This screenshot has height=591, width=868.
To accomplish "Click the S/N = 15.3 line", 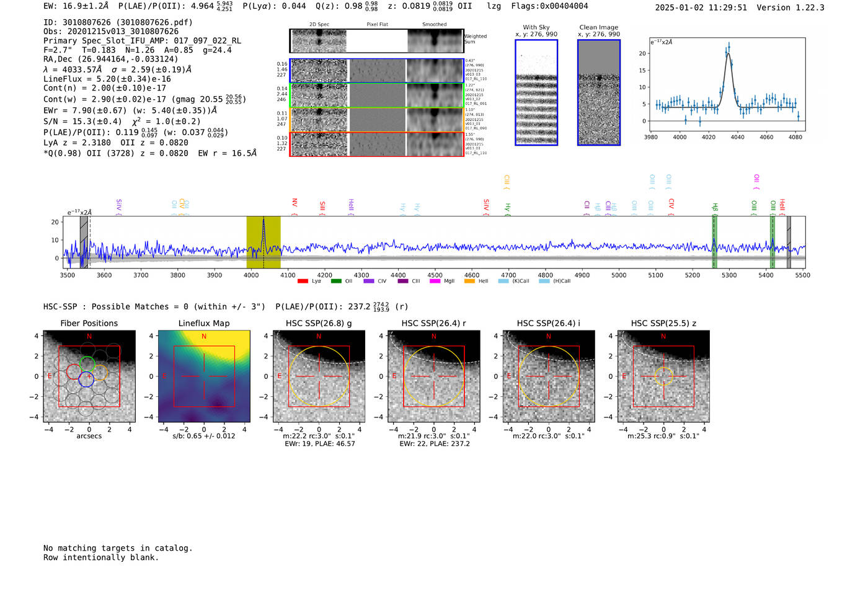I will tap(122, 122).
